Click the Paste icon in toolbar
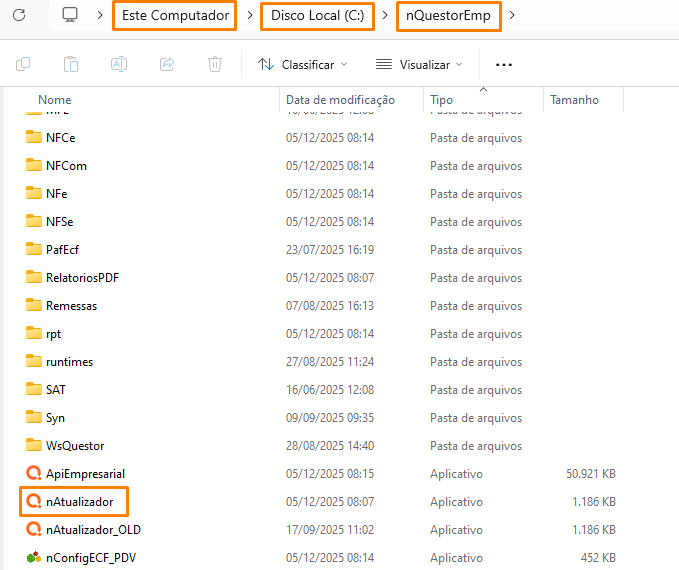Screen dimensions: 679x570 (71, 64)
